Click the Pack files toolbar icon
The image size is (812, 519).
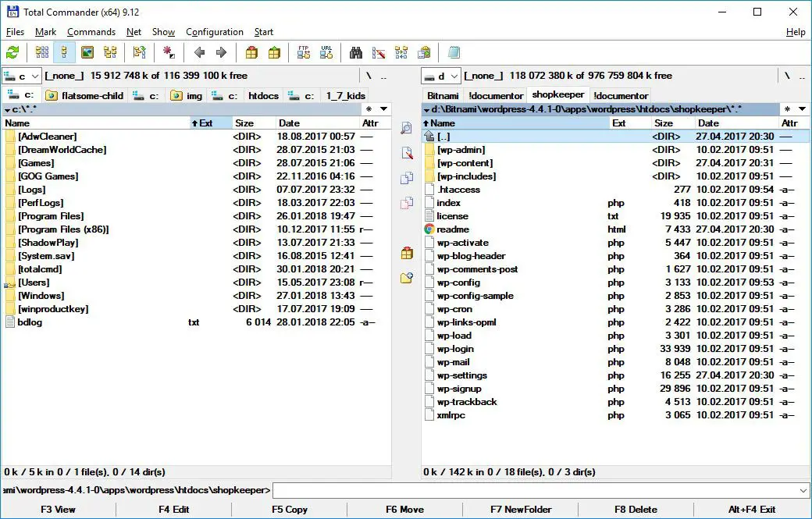251,52
